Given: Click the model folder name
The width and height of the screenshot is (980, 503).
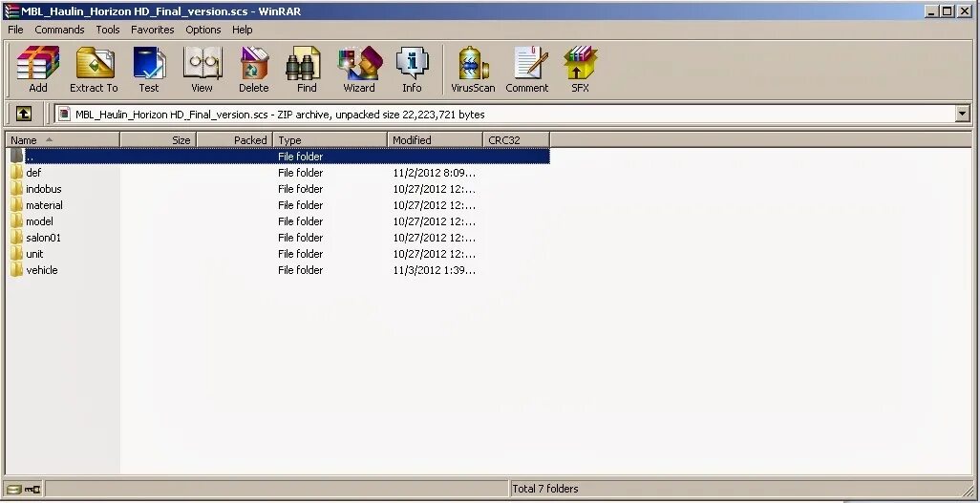Looking at the screenshot, I should click(x=39, y=221).
